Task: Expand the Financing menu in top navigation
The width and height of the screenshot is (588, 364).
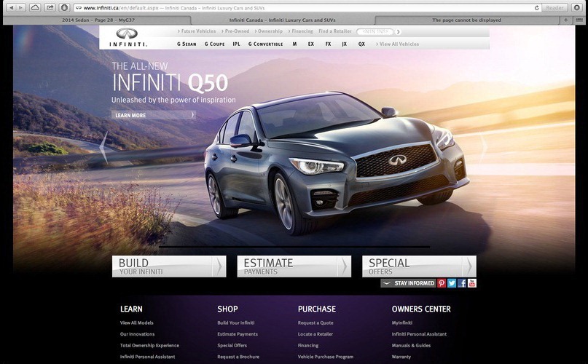Action: (x=300, y=31)
